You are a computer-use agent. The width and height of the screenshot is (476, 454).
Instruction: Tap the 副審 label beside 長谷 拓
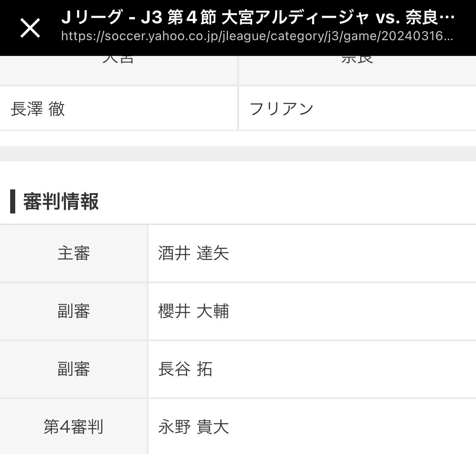coord(74,369)
